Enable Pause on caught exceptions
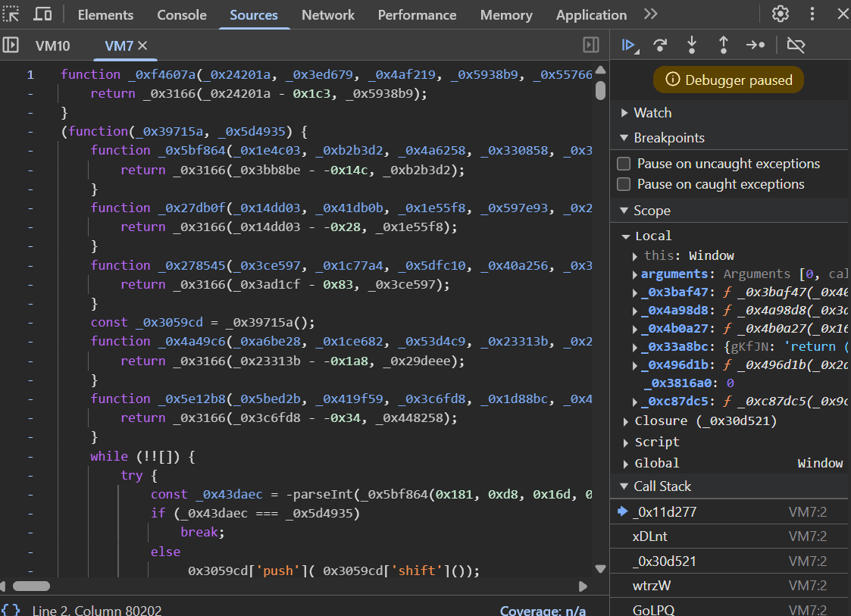 tap(624, 184)
